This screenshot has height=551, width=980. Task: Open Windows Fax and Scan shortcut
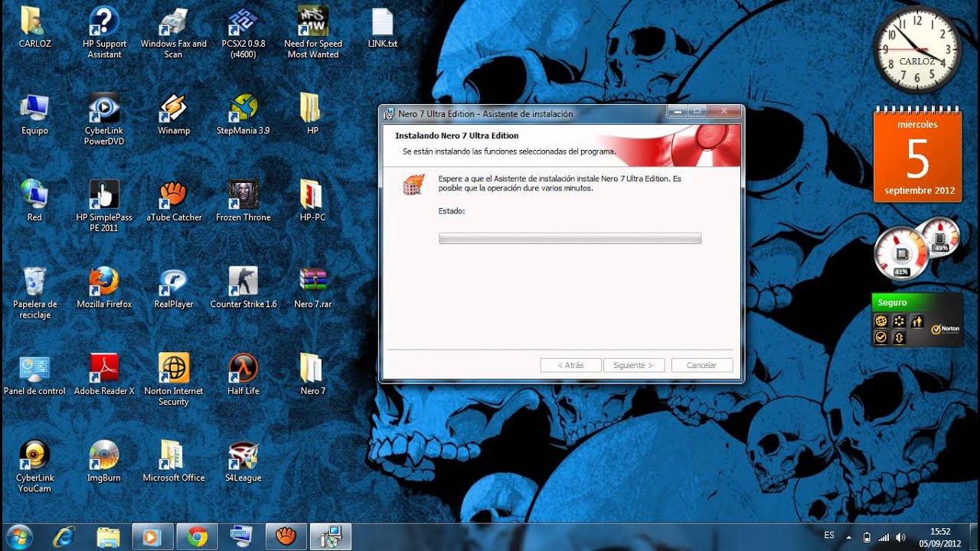pyautogui.click(x=174, y=31)
